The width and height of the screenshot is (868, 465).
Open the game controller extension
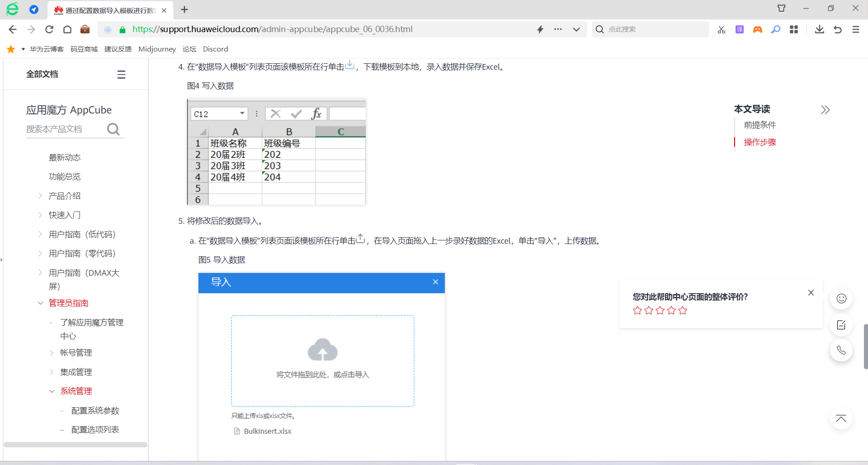point(758,29)
